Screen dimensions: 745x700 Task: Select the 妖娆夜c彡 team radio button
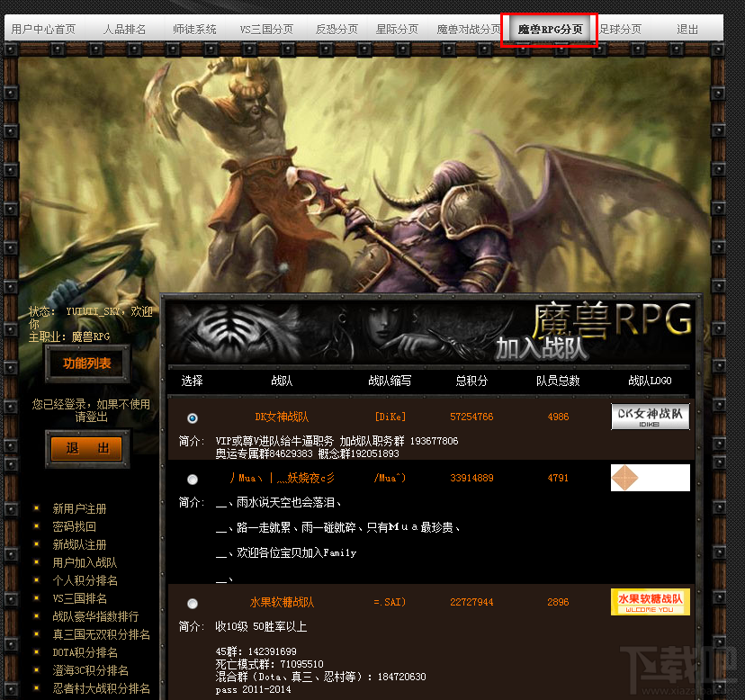[x=193, y=480]
